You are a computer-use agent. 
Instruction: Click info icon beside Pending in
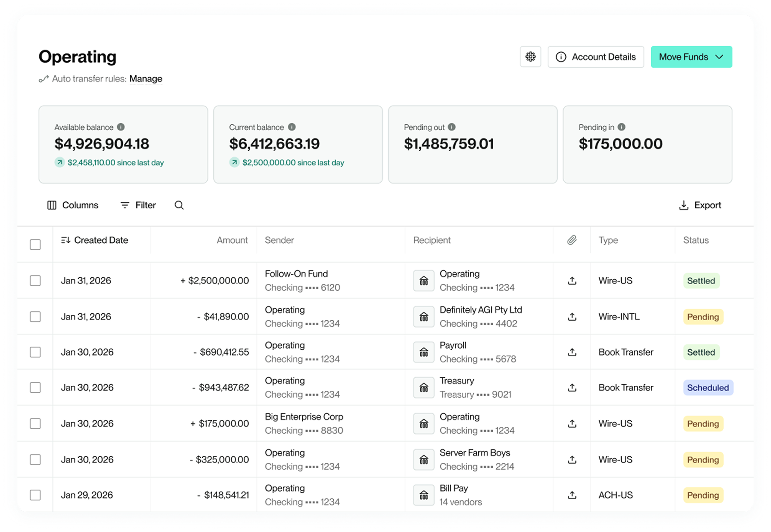[621, 127]
